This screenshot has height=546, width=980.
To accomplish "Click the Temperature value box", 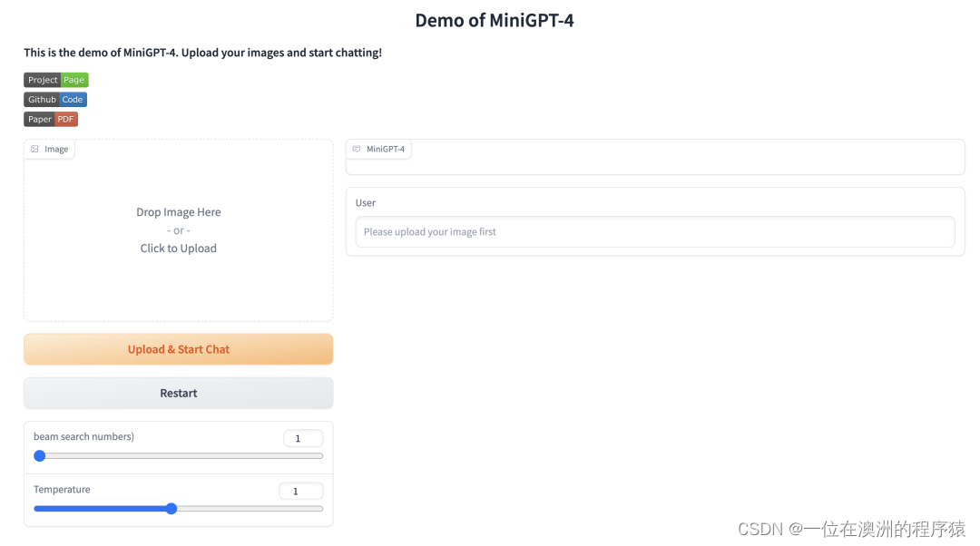I will point(301,491).
